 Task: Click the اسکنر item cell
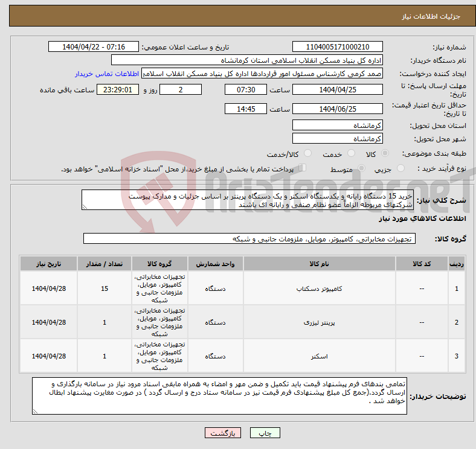click(319, 356)
